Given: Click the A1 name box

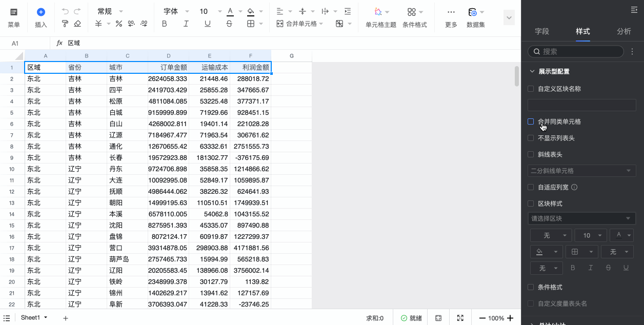Looking at the screenshot, I should click(25, 43).
